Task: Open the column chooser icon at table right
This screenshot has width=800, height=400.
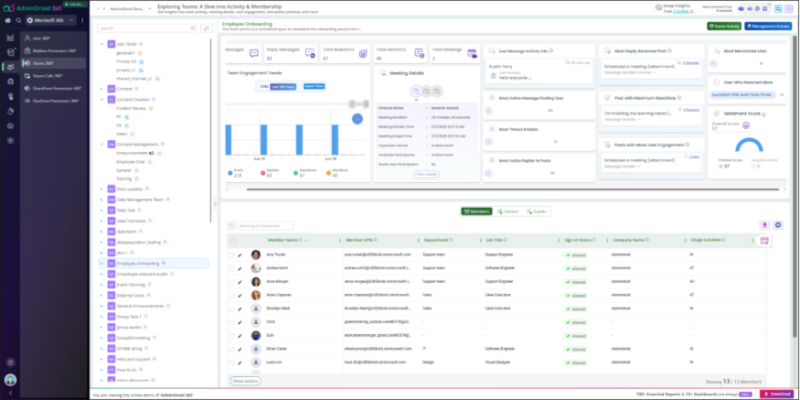Action: [764, 241]
